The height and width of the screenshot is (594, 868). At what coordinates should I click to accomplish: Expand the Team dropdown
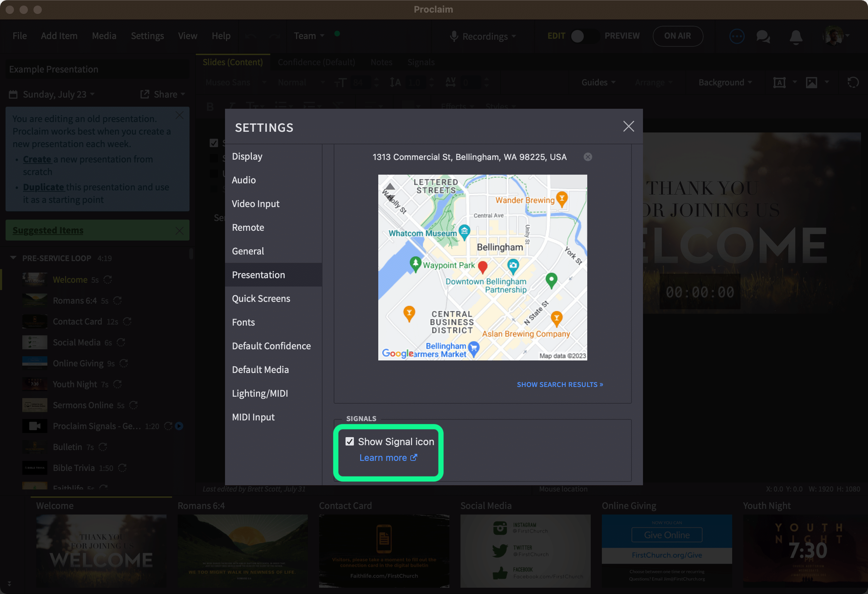[309, 36]
